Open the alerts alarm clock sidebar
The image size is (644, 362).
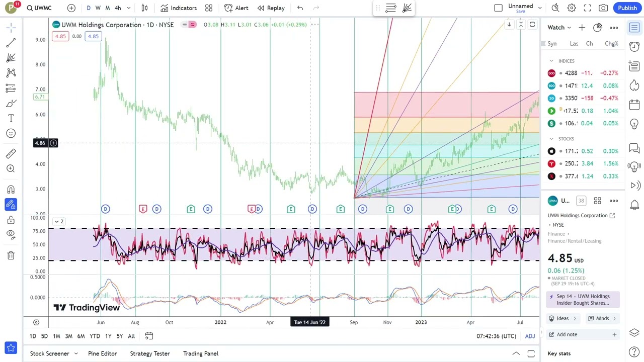[x=634, y=46]
